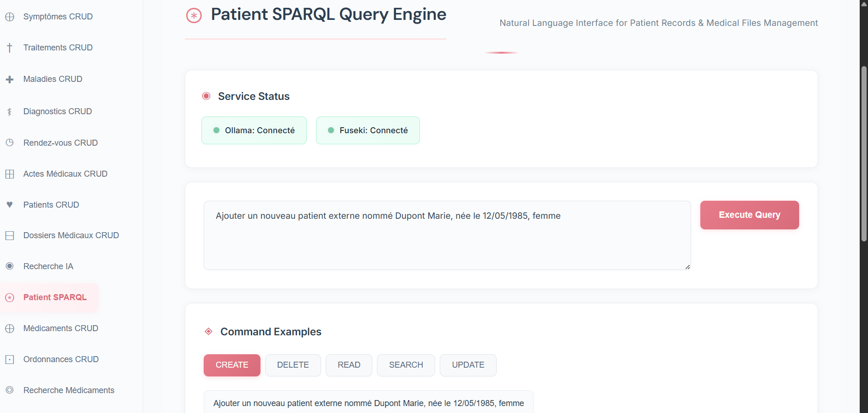Viewport: 868px width, 413px height.
Task: Click the Execute Query button
Action: pos(749,215)
